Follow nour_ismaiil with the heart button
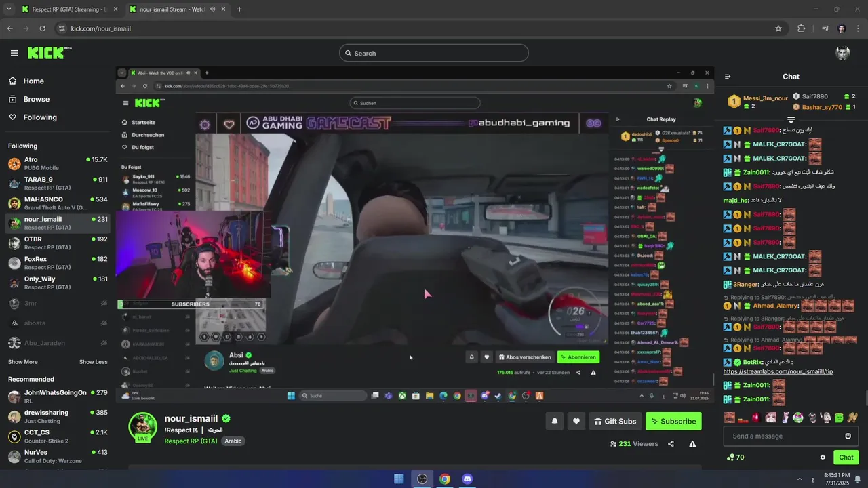This screenshot has width=868, height=488. coord(576,421)
